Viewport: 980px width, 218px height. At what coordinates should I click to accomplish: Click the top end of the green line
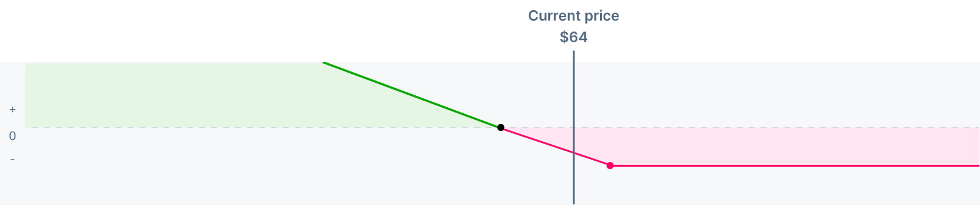tap(323, 62)
